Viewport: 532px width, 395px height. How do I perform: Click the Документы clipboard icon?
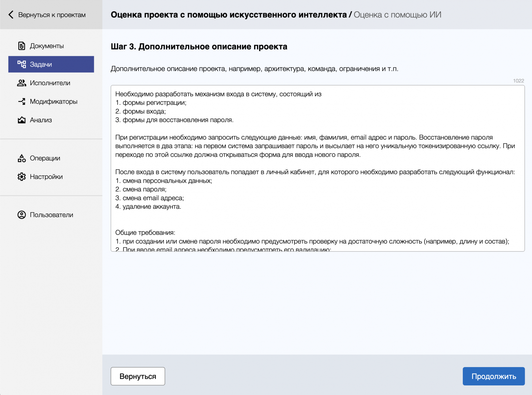click(21, 46)
